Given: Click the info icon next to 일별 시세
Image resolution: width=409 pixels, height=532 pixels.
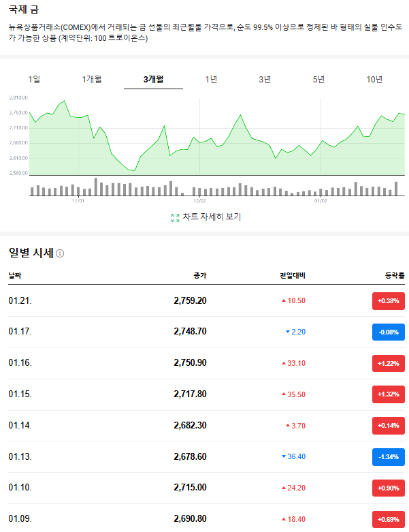Looking at the screenshot, I should coord(60,253).
